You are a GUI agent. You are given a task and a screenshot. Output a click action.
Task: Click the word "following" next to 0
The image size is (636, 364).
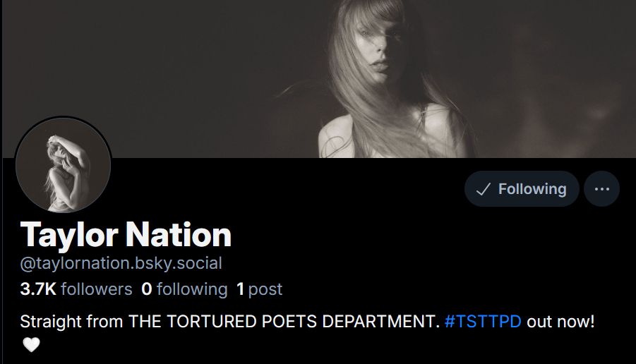click(x=192, y=289)
